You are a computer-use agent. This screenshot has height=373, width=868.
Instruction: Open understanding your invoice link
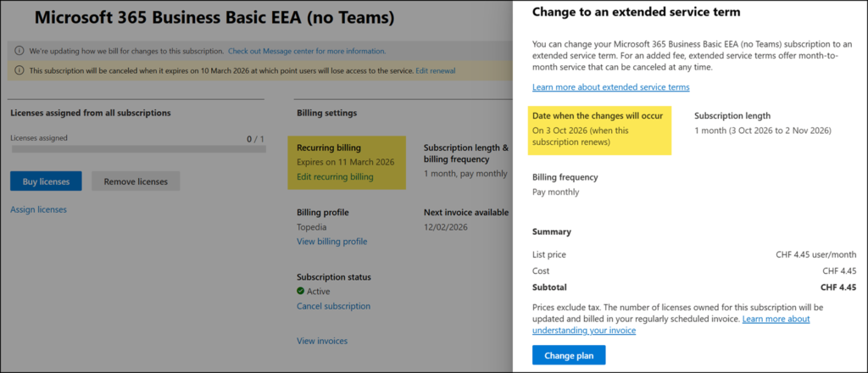click(584, 331)
